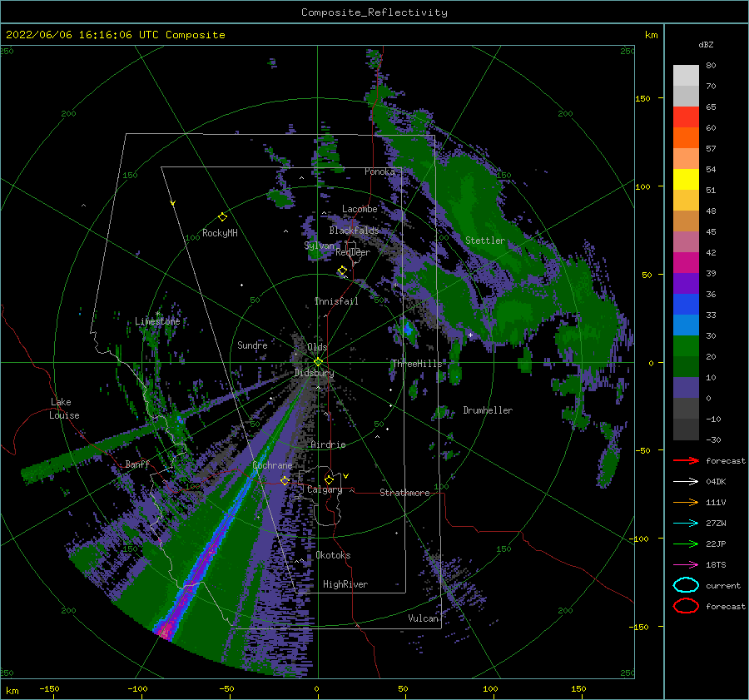Click the Strathmore city label
Image resolution: width=749 pixels, height=700 pixels.
coord(404,493)
